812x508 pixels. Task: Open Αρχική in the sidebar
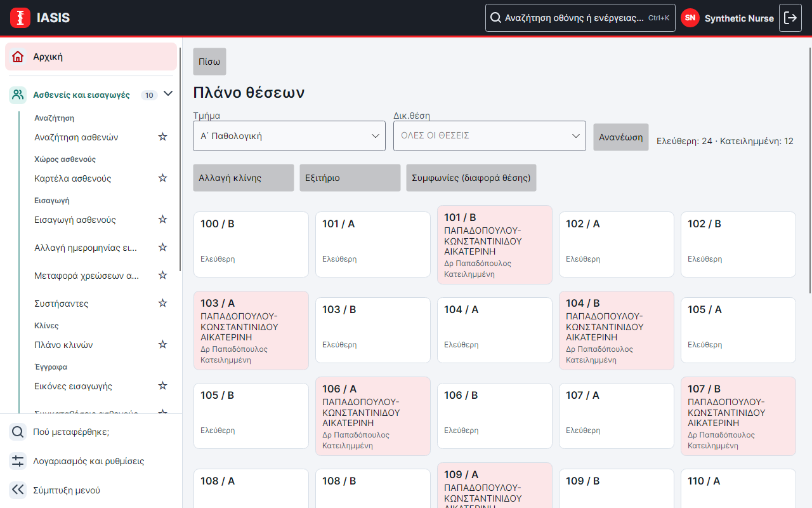(x=91, y=57)
